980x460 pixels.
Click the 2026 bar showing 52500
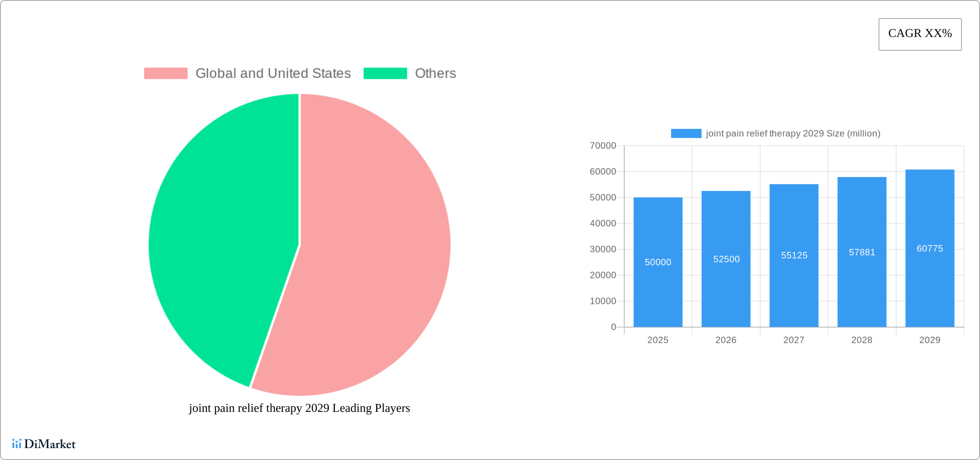(x=726, y=259)
